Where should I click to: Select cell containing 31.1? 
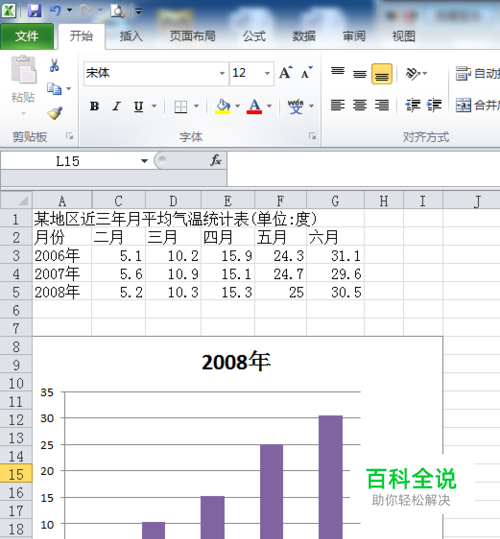(x=335, y=255)
